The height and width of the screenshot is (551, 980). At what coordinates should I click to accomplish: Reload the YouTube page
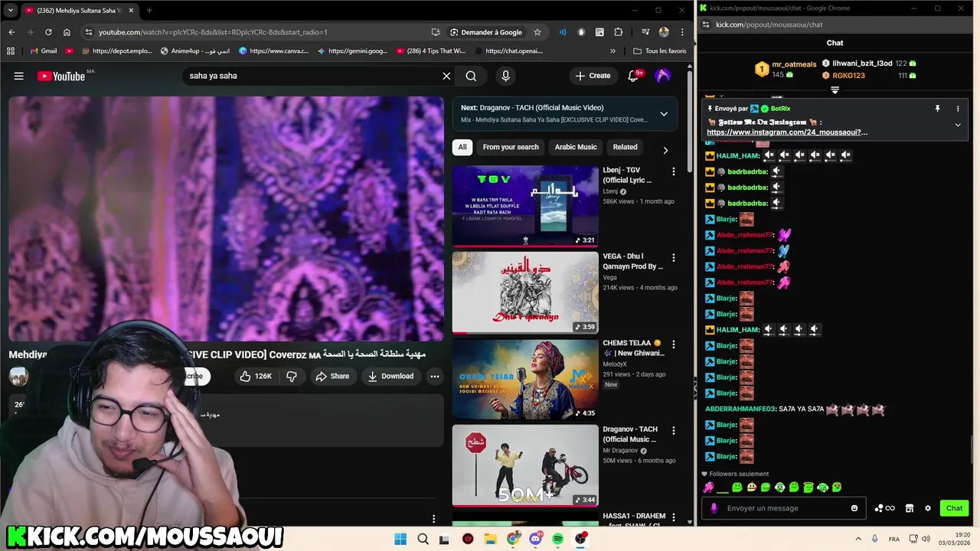coord(48,32)
